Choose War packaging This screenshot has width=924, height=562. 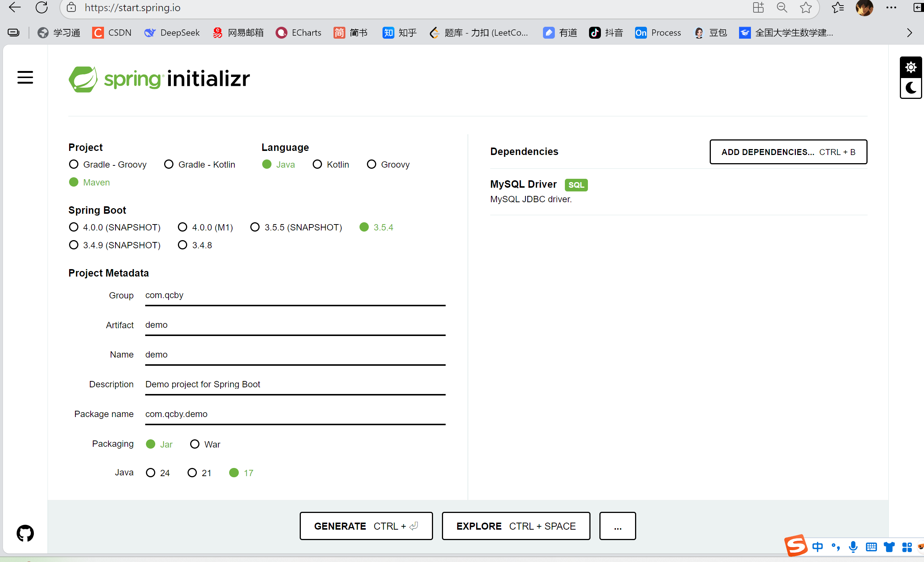(x=205, y=444)
